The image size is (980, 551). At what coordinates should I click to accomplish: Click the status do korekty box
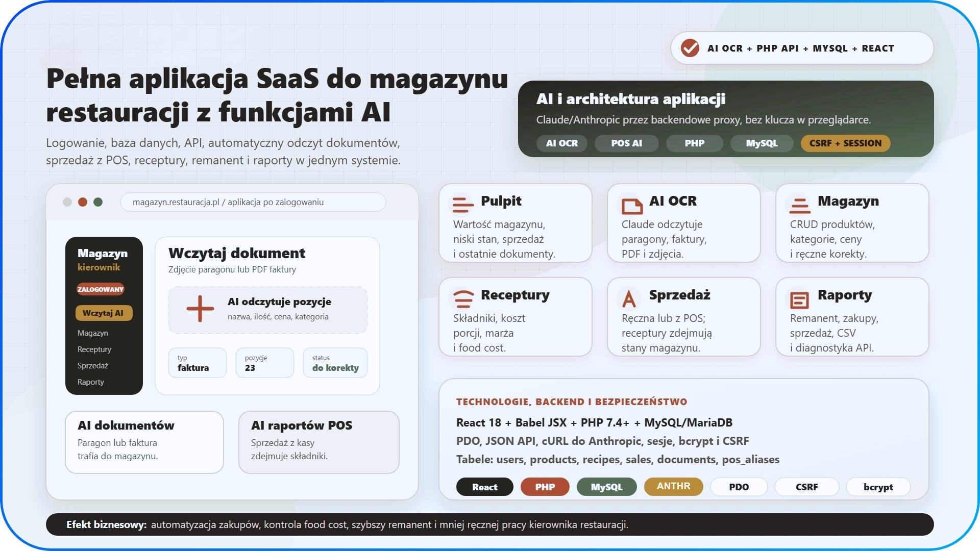335,363
